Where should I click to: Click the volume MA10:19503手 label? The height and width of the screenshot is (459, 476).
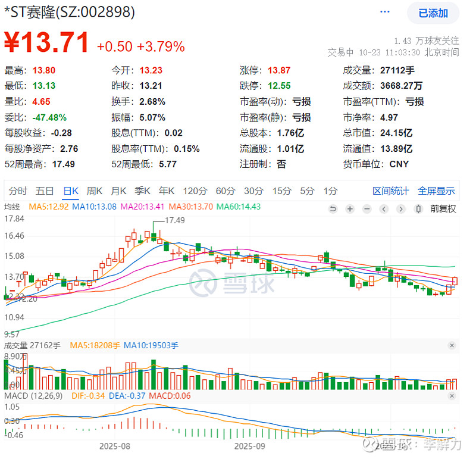[x=151, y=346]
